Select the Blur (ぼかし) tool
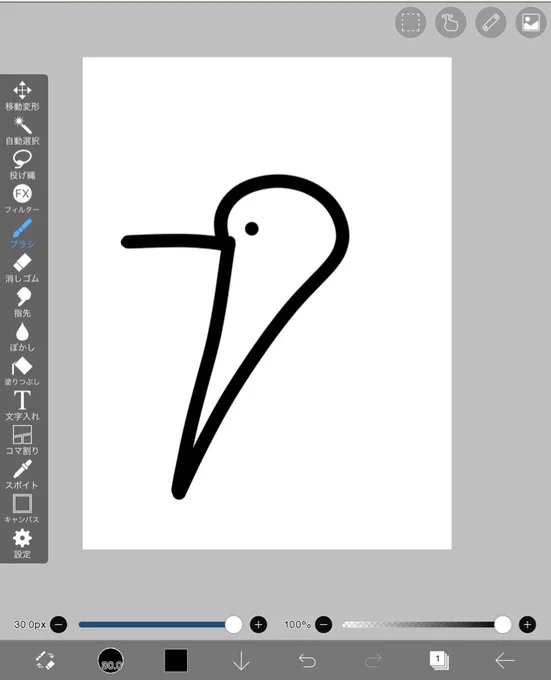The height and width of the screenshot is (680, 551). (x=22, y=337)
